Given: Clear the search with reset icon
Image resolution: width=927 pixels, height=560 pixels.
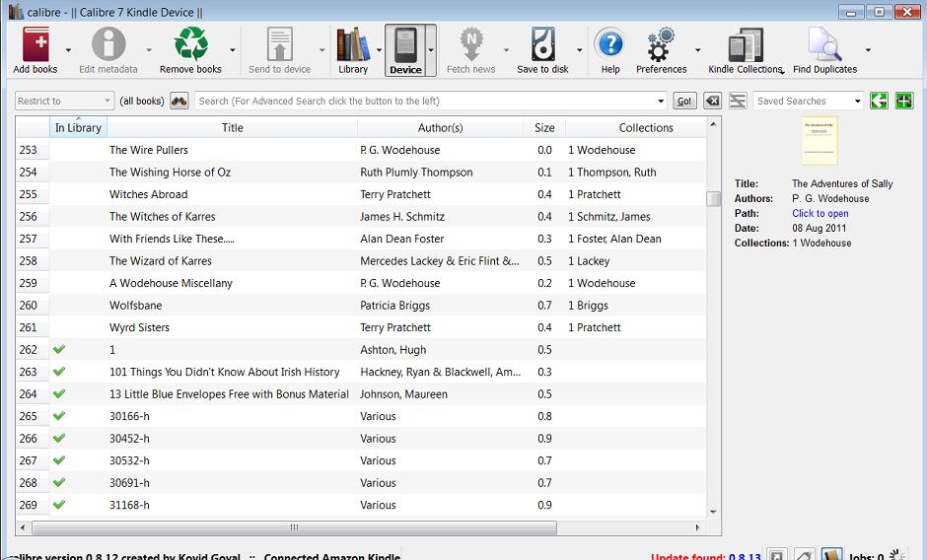Looking at the screenshot, I should point(712,101).
